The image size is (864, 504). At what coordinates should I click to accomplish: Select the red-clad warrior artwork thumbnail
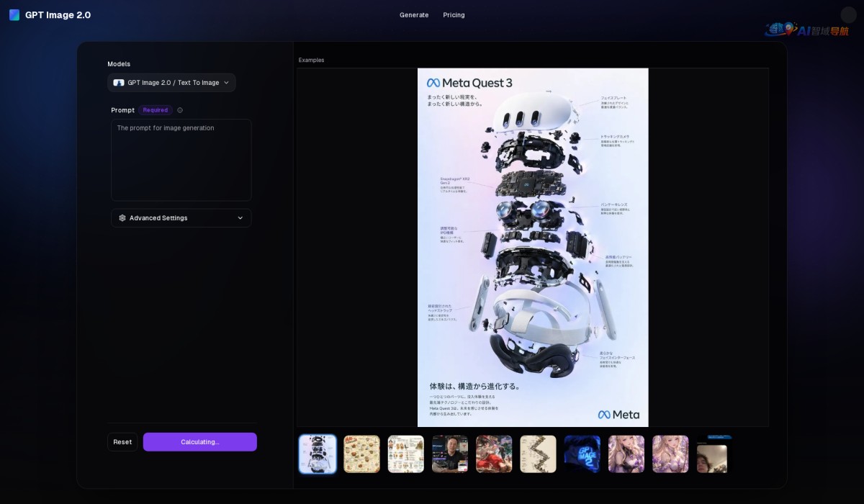(494, 454)
